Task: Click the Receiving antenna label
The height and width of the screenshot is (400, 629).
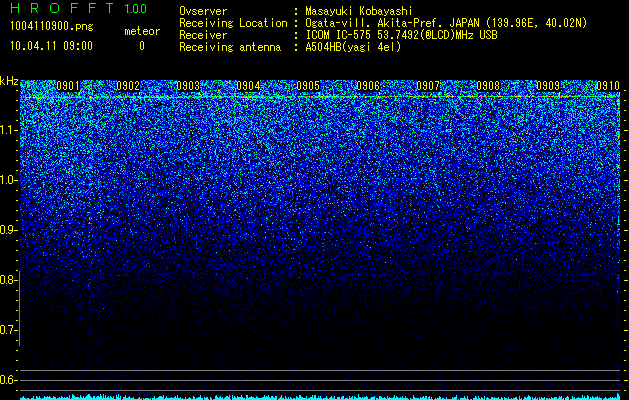Action: tap(230, 47)
